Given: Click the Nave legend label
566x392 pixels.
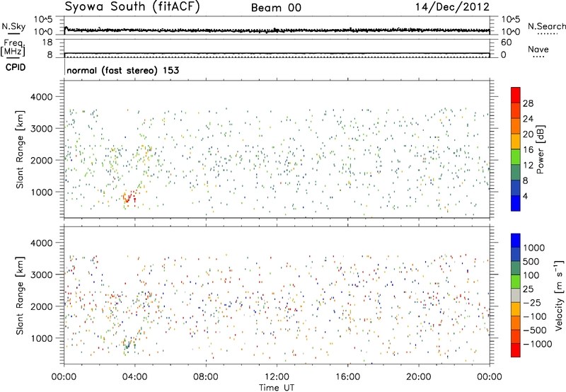Looking at the screenshot, I should [x=538, y=49].
